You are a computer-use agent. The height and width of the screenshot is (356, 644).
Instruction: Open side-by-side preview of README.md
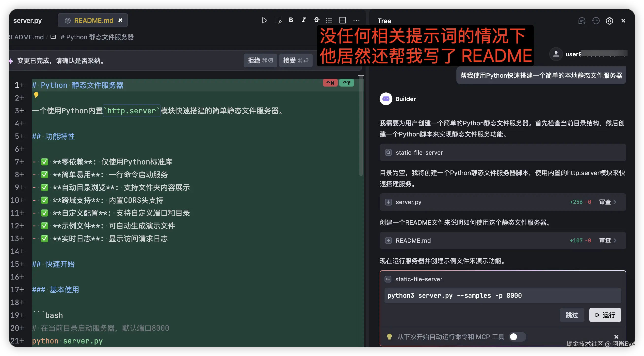click(278, 20)
